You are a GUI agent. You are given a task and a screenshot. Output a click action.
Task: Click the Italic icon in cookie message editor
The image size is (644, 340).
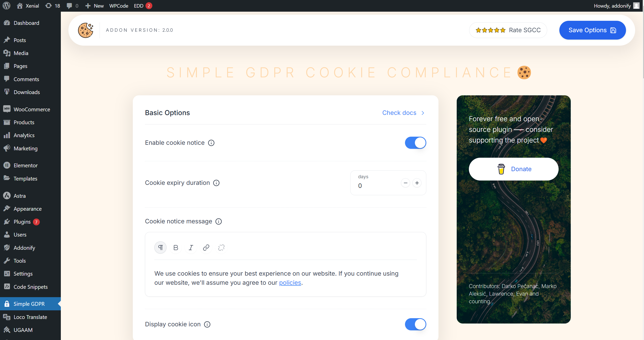coord(191,247)
